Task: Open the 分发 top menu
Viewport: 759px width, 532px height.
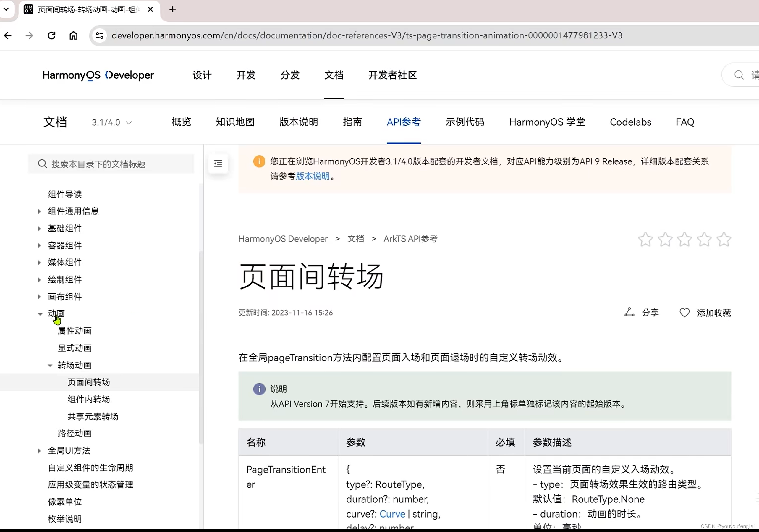Action: coord(290,75)
